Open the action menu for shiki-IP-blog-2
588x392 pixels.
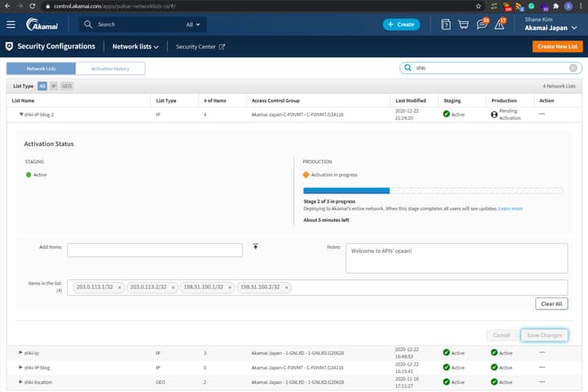[541, 114]
